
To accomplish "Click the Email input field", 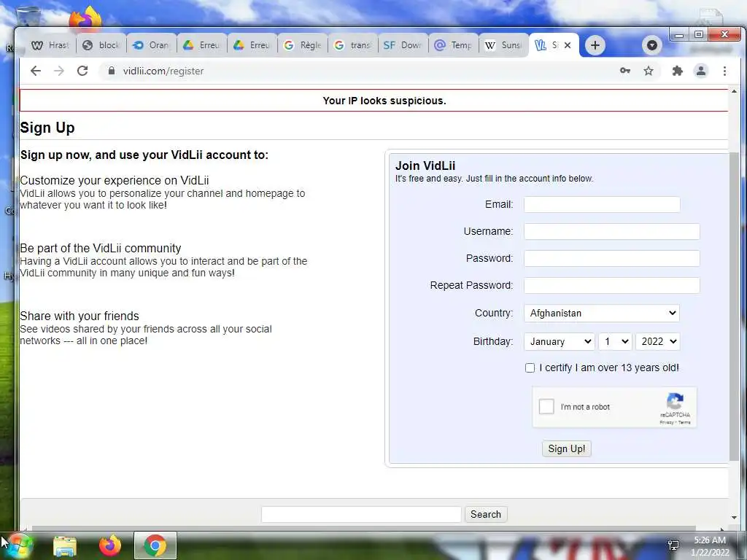I will tap(602, 204).
